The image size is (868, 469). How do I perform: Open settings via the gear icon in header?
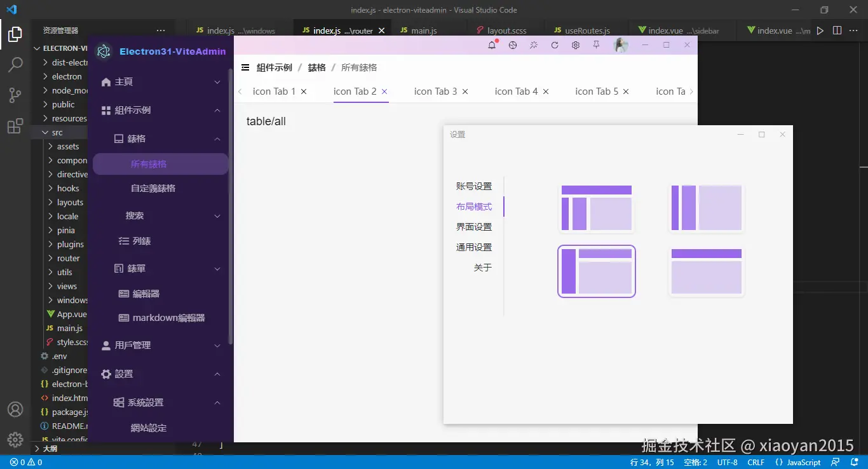576,45
